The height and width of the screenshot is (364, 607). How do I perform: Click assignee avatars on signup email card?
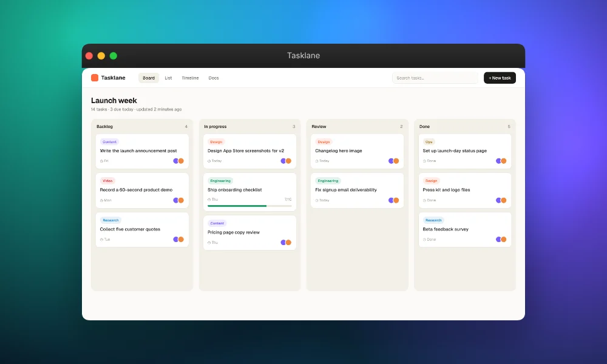pos(394,200)
